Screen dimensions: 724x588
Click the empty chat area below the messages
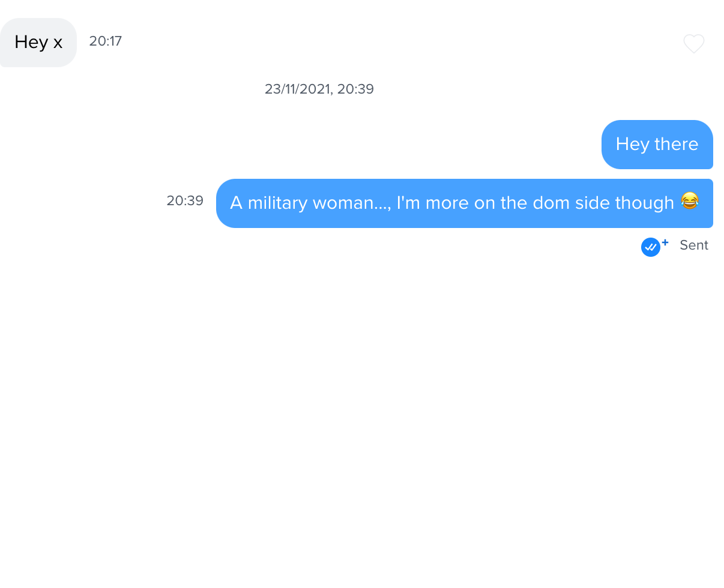point(362,420)
